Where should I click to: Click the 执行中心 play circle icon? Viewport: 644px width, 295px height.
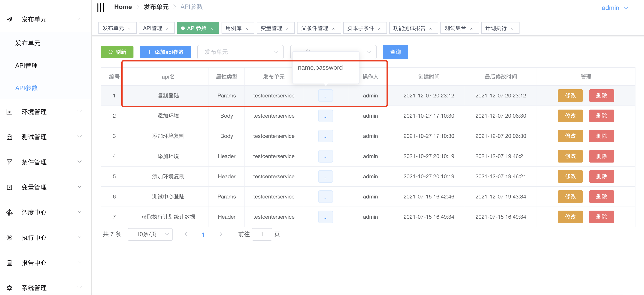pos(9,238)
